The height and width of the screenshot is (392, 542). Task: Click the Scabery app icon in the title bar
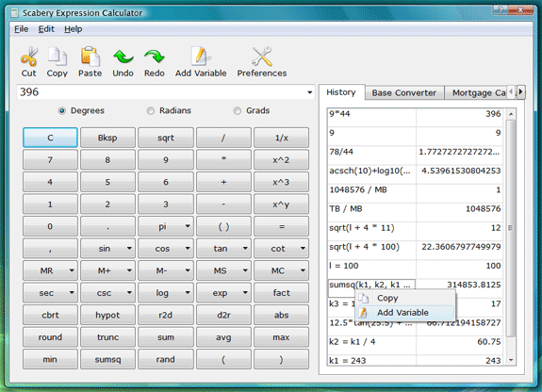(14, 13)
